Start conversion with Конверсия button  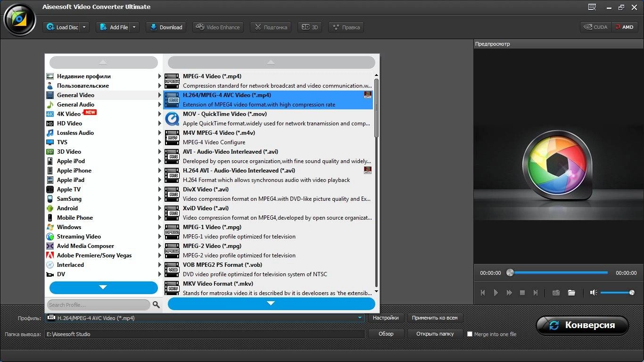click(x=583, y=325)
